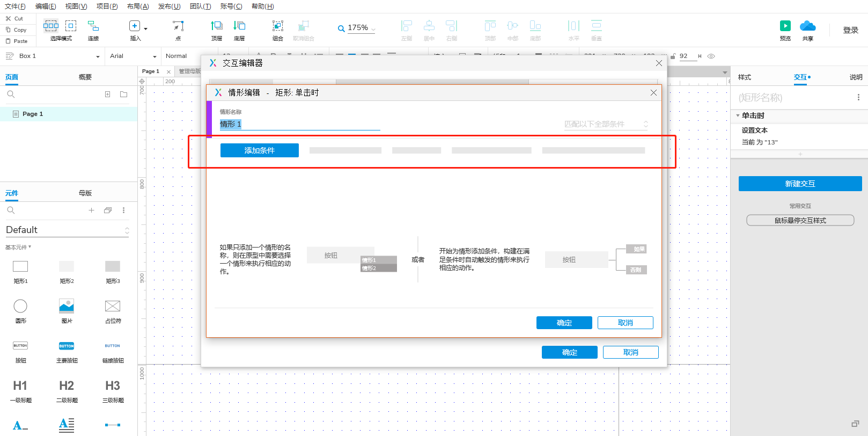Open the Box 1 style dropdown
The image size is (868, 436).
point(98,56)
